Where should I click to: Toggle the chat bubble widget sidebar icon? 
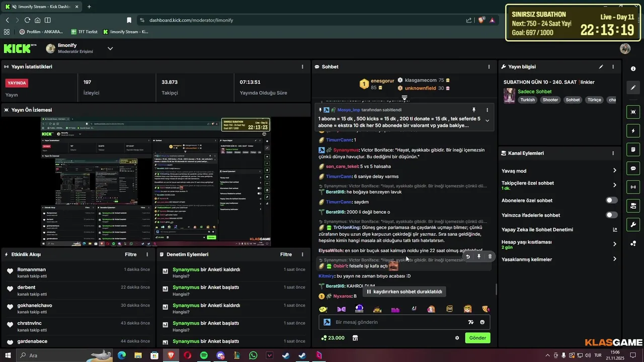[x=633, y=168]
